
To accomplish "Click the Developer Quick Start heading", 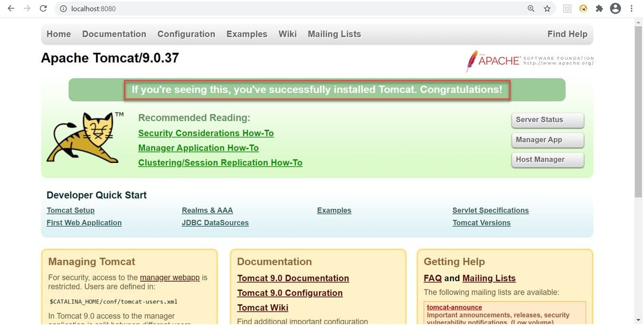I will [x=96, y=195].
